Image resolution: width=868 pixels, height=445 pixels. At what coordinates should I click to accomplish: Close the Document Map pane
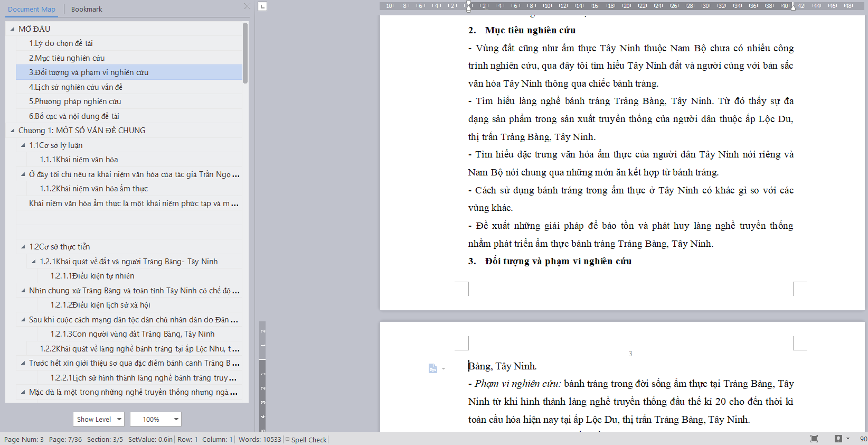247,6
